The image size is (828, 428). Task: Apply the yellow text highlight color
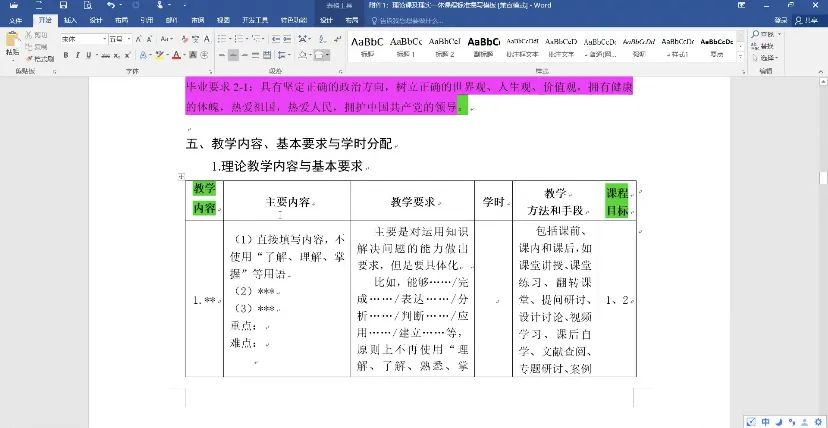click(x=159, y=55)
